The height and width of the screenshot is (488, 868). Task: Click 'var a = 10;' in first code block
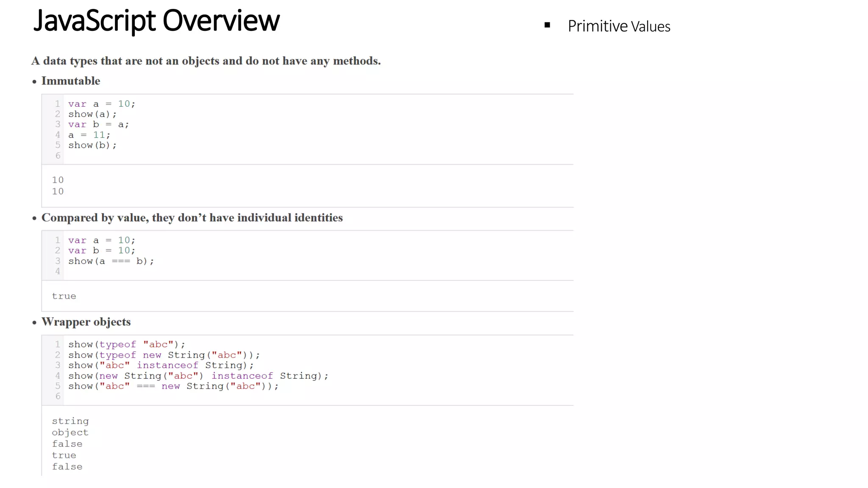click(102, 104)
